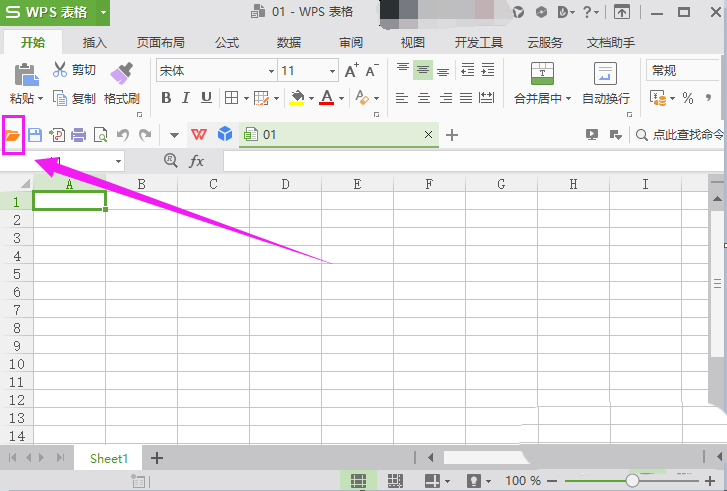
Task: Switch to the 审阅 tab
Action: point(351,43)
